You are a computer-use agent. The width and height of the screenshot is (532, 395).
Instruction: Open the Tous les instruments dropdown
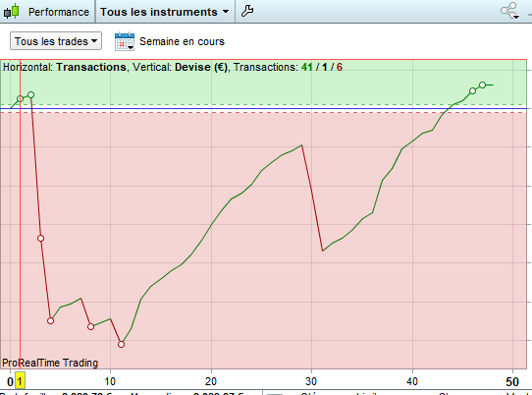[165, 12]
